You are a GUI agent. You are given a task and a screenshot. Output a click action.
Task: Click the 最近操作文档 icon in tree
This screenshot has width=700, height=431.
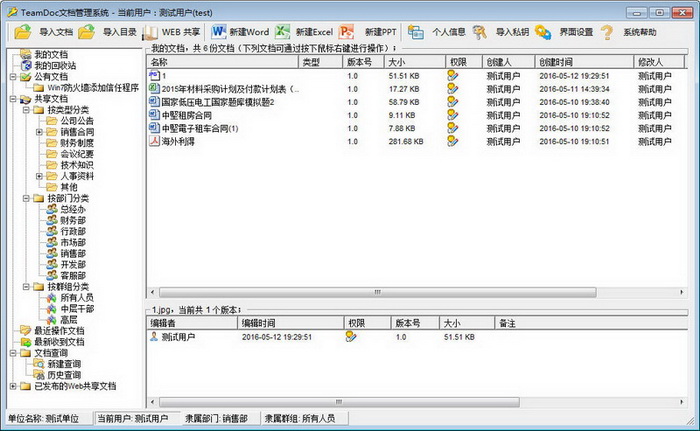tap(25, 331)
